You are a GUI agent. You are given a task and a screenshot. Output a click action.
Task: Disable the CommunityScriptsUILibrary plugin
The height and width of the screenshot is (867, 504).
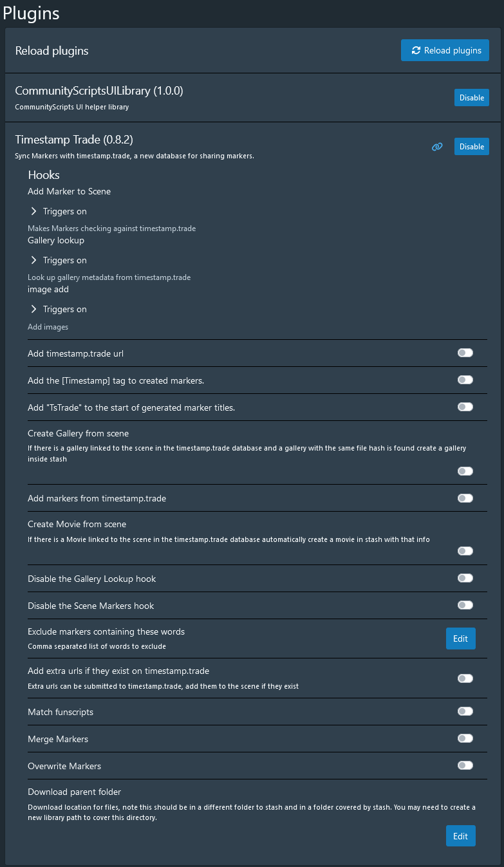click(x=472, y=98)
